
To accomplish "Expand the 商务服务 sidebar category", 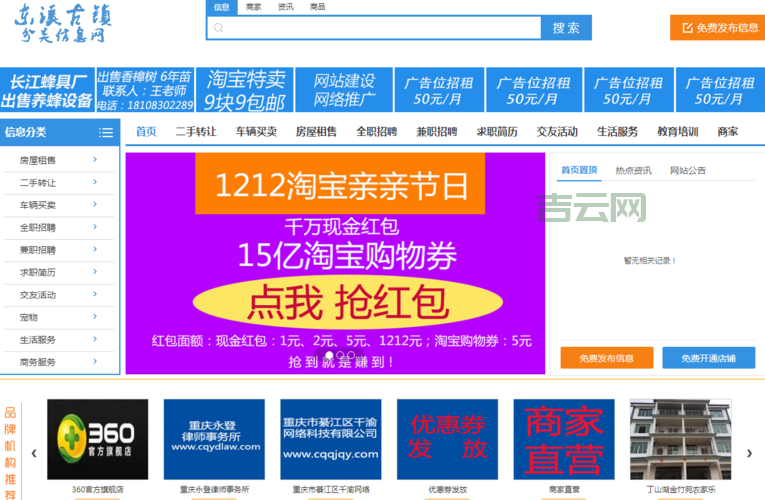I will pos(59,362).
